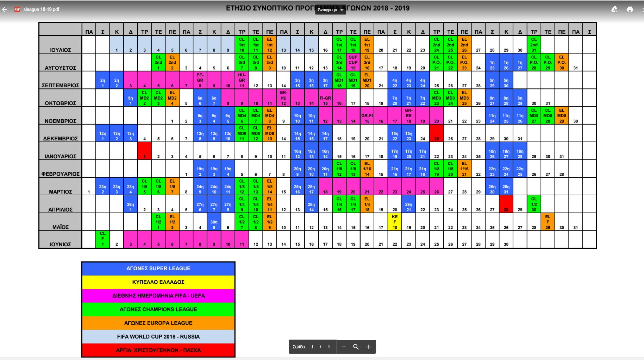Click the yellow 'ΚΥΠΕΛΛΟ ΕΛΛΑΔΟΣ' legend bar
644x360 pixels.
point(158,282)
